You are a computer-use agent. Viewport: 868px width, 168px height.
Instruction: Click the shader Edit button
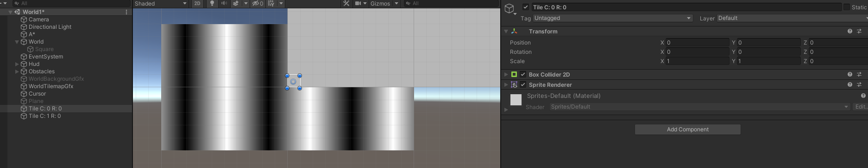point(861,107)
